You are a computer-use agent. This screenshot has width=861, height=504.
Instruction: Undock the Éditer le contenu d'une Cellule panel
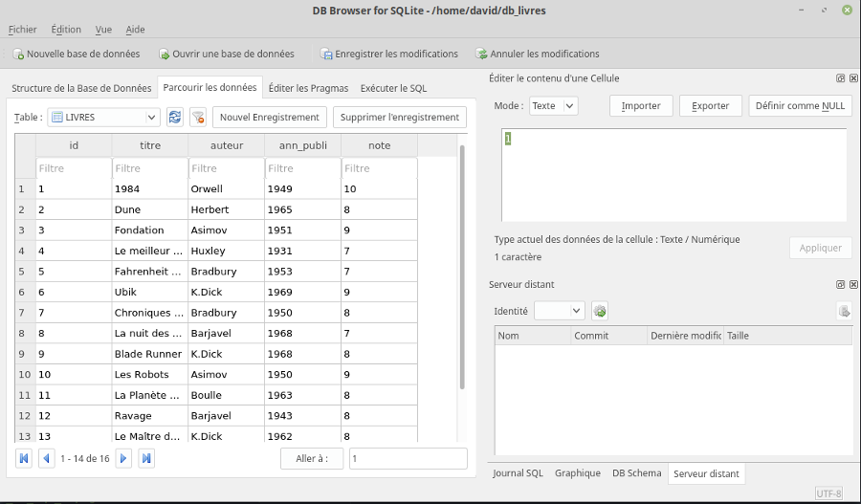tap(840, 78)
